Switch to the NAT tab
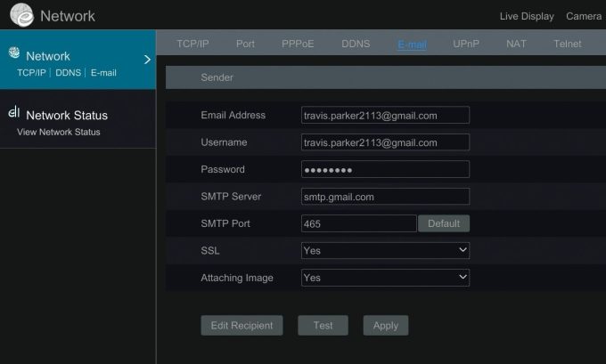The width and height of the screenshot is (606, 364). pyautogui.click(x=516, y=44)
